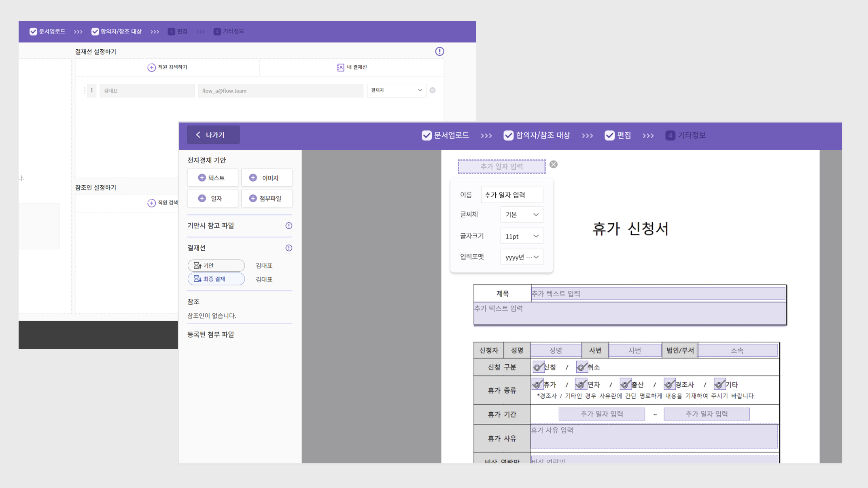
Task: Add an 일자 date field
Action: click(212, 199)
